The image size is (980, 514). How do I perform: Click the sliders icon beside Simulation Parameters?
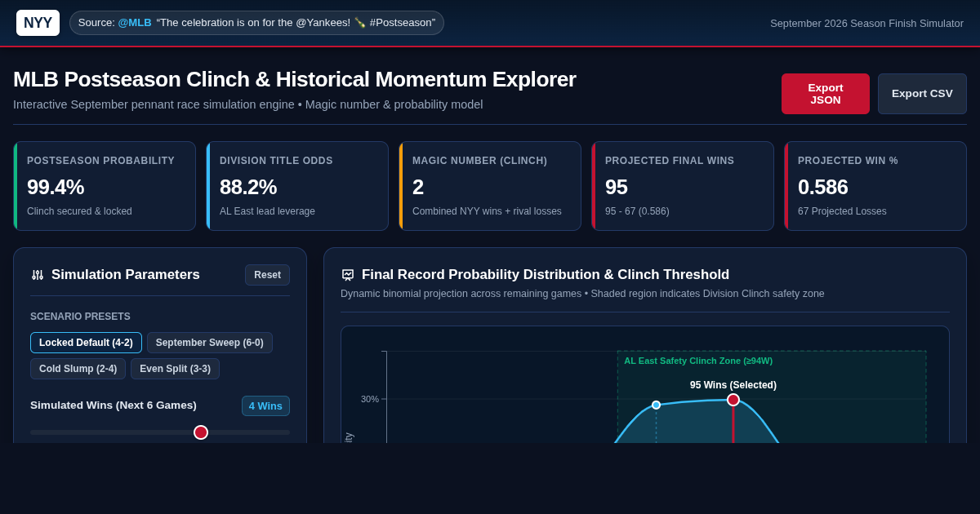[38, 275]
